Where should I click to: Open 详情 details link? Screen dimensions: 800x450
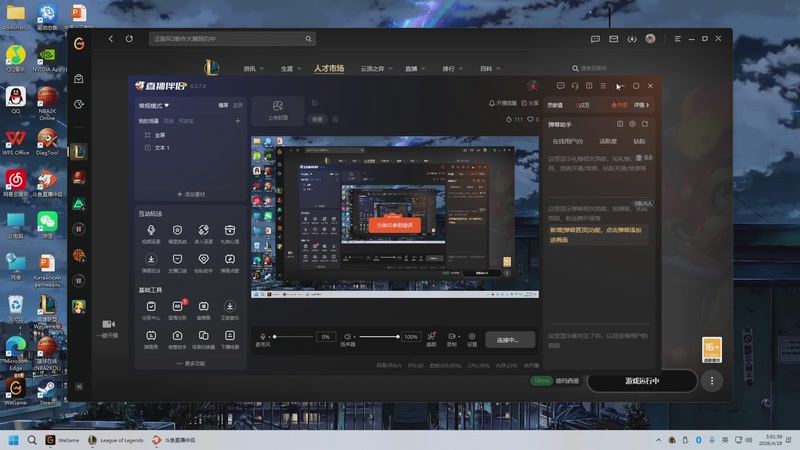pos(641,105)
